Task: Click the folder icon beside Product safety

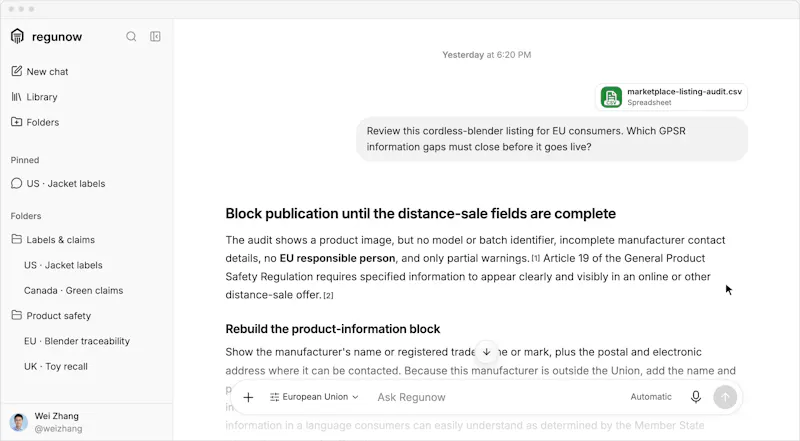Action: click(17, 315)
